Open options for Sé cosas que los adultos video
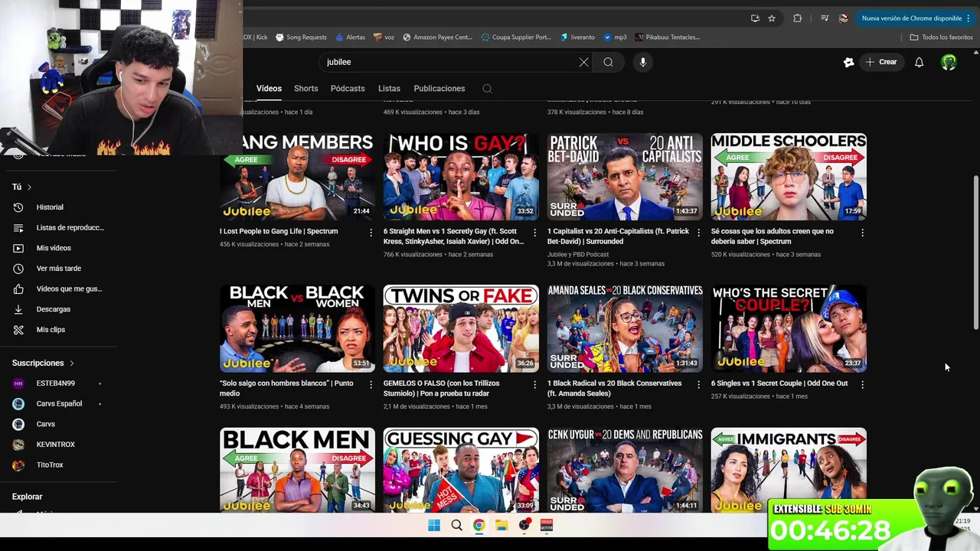Image resolution: width=980 pixels, height=551 pixels. (862, 232)
